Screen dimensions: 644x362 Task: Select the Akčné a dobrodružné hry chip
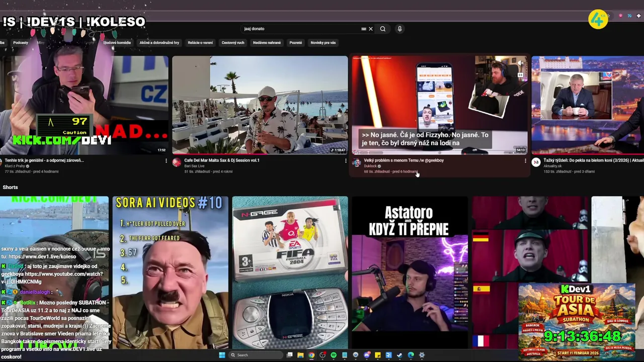coord(159,43)
